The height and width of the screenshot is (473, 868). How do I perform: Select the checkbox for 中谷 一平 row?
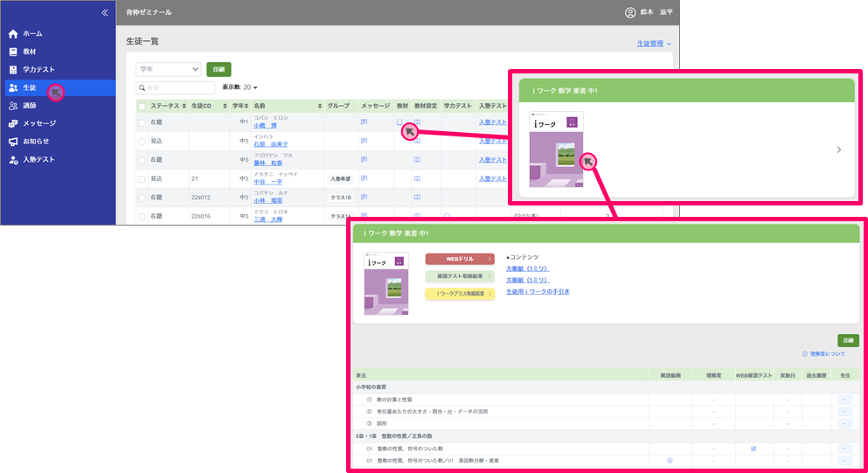coord(142,178)
